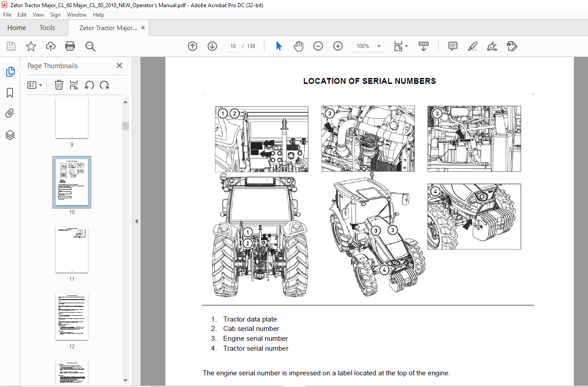Rotate page counterclockwise
Viewport: 588px width, 387px height.
click(89, 85)
